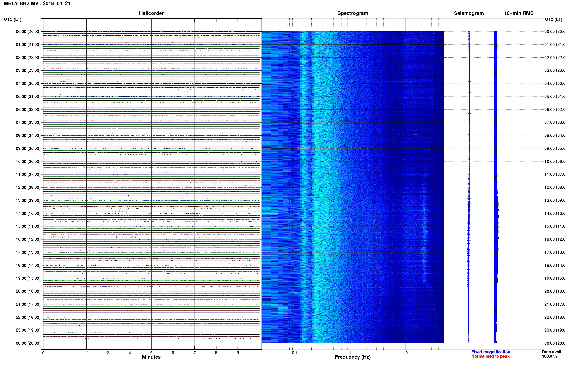Screen dimensions: 588x368
Task: Select helicorder time label '22:00 (18:00)'
Action: (28, 317)
